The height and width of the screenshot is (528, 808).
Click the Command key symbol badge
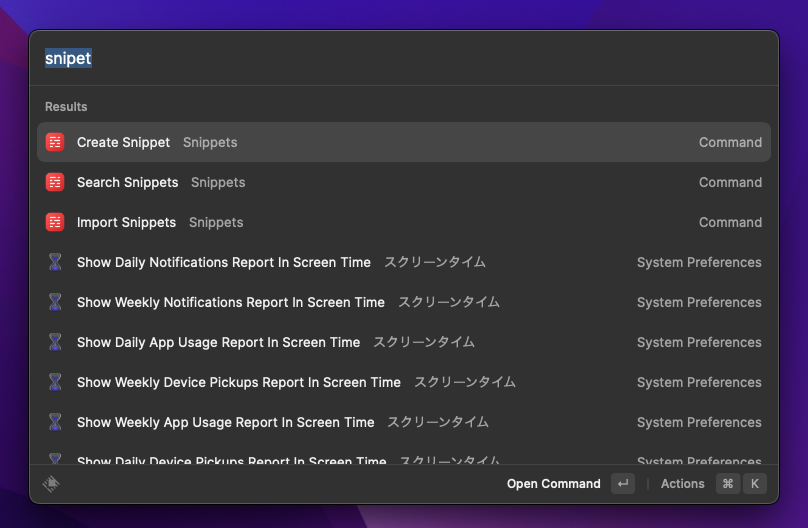(x=728, y=484)
